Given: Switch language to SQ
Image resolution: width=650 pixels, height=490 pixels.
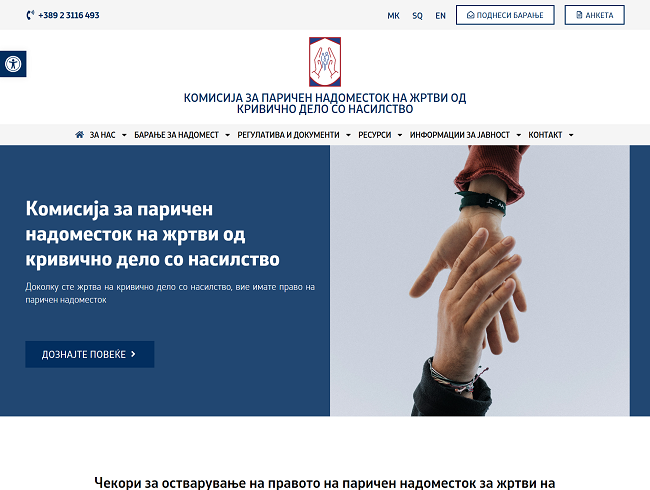Looking at the screenshot, I should point(417,16).
